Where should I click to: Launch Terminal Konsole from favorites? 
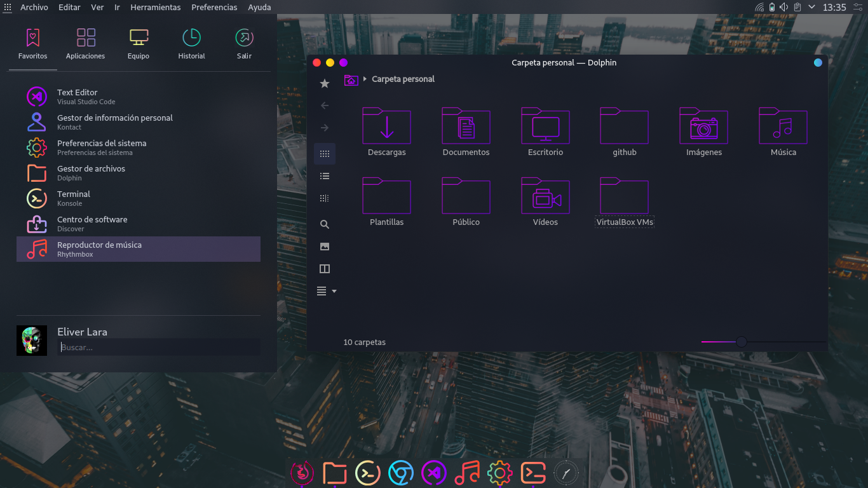(x=139, y=198)
